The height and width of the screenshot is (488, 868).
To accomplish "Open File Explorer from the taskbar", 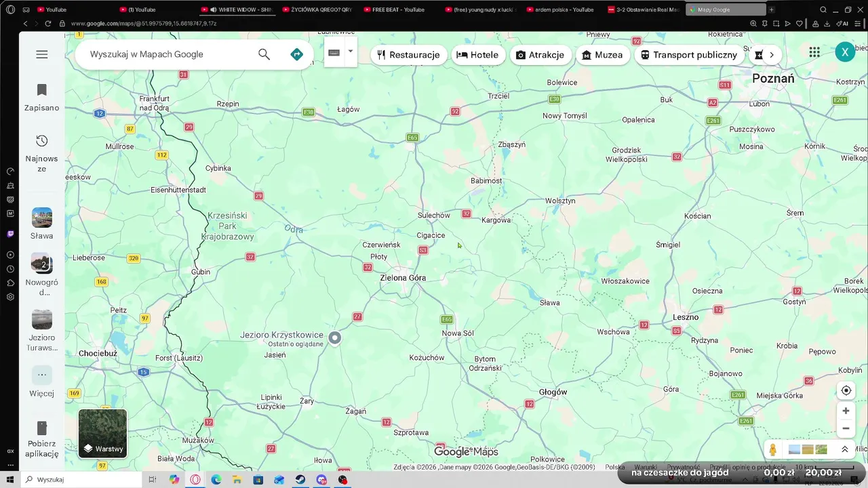I will 237,480.
